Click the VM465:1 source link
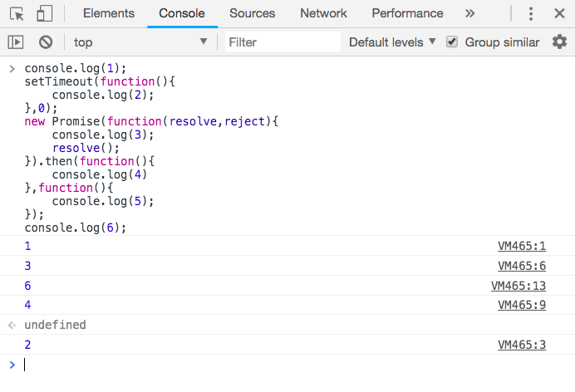The height and width of the screenshot is (392, 575). coord(521,246)
